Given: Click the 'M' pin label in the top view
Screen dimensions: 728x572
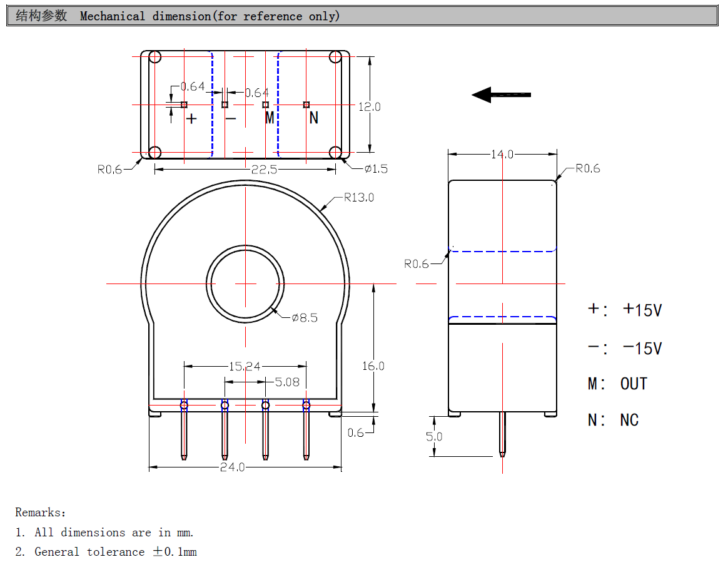Looking at the screenshot, I should (269, 118).
